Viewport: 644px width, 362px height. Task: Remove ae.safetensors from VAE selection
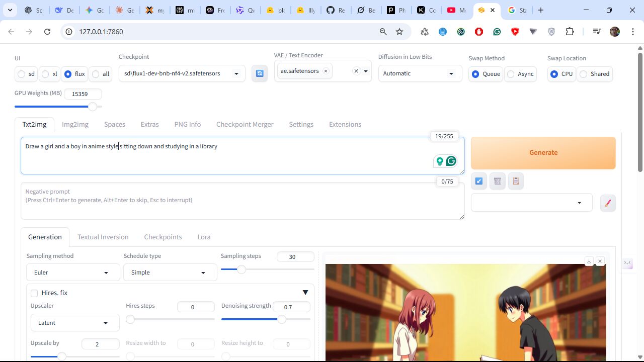(326, 71)
